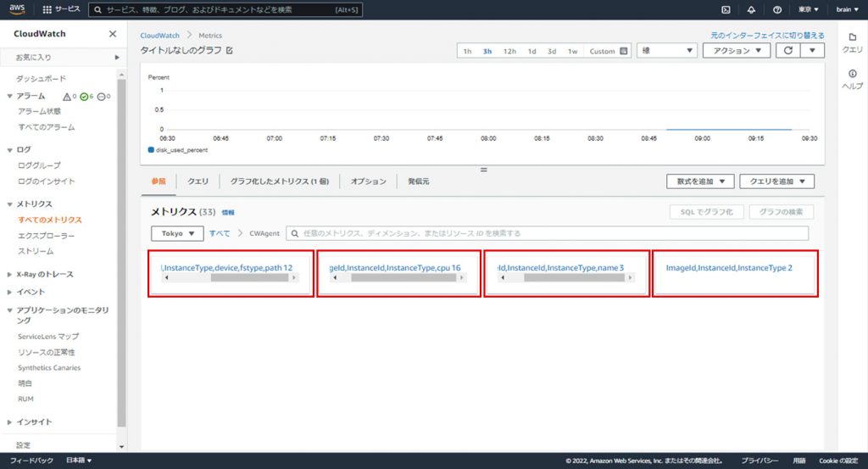Viewport: 868px width, 469px height.
Task: Focus the top AWS search field
Action: point(225,9)
